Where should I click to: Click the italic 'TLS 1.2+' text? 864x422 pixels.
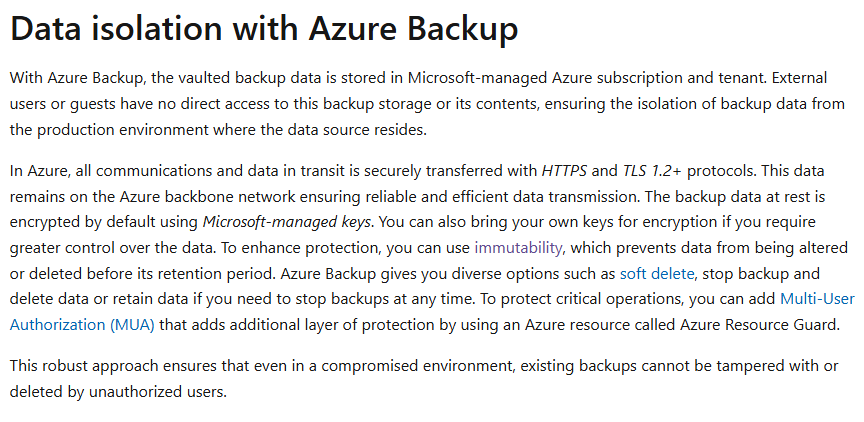652,171
